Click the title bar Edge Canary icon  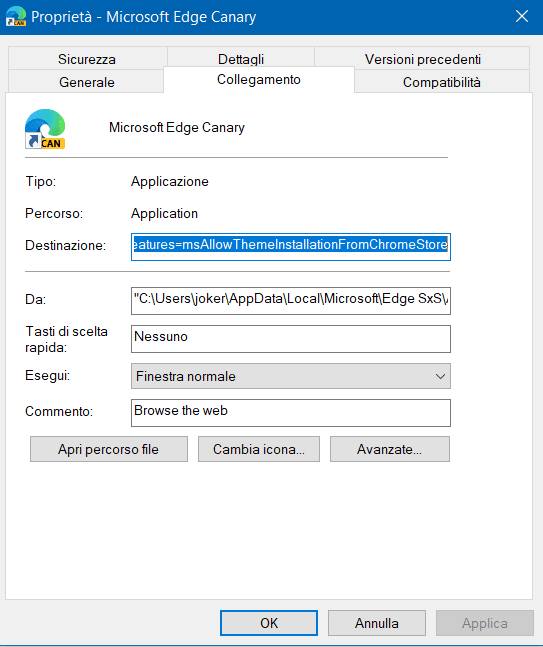coord(16,17)
